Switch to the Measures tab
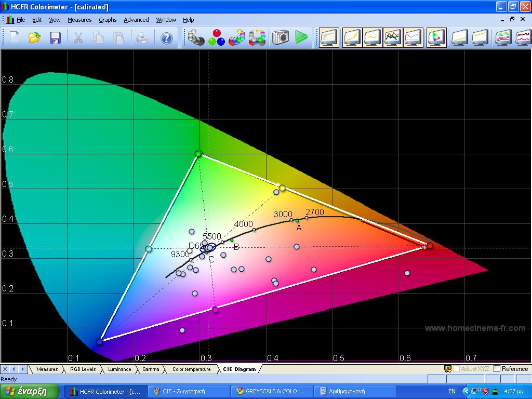The height and width of the screenshot is (399, 532). point(47,369)
